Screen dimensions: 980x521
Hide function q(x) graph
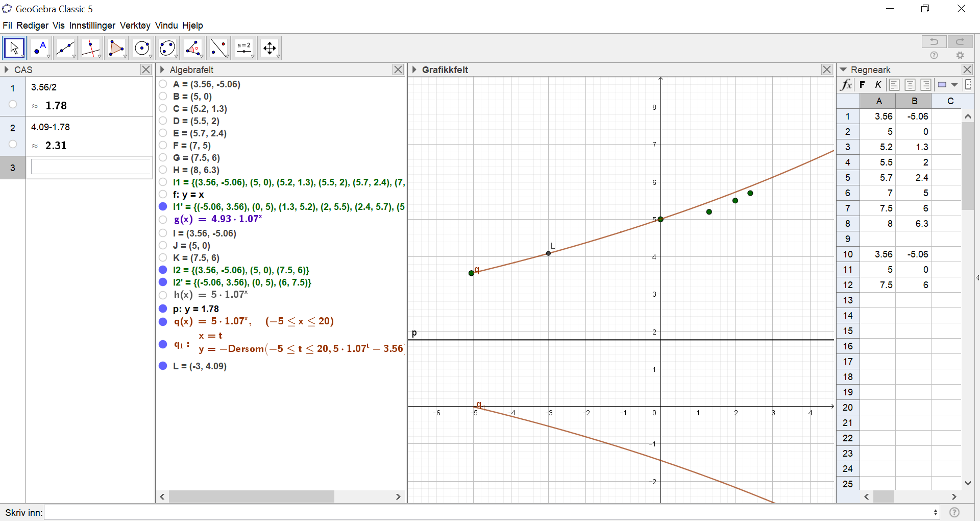click(x=163, y=321)
